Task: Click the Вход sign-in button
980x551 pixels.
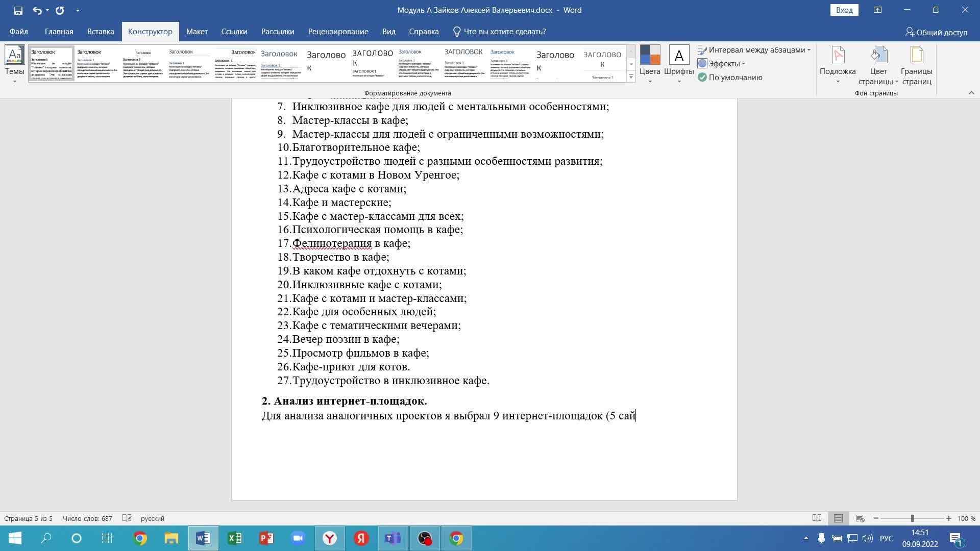Action: [844, 10]
